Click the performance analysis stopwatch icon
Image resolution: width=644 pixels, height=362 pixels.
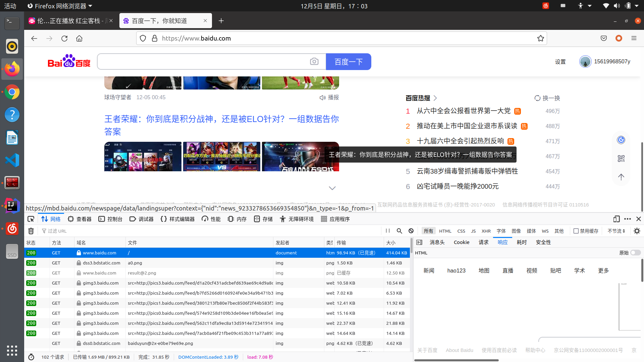tap(31, 357)
